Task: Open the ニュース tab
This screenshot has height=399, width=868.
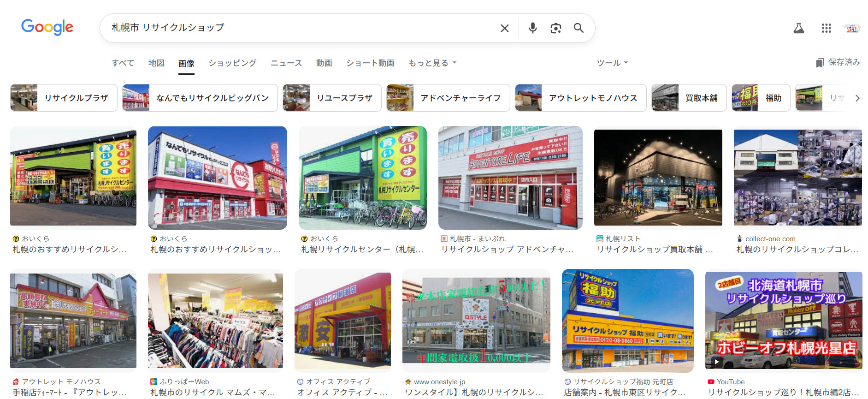Action: (x=286, y=63)
